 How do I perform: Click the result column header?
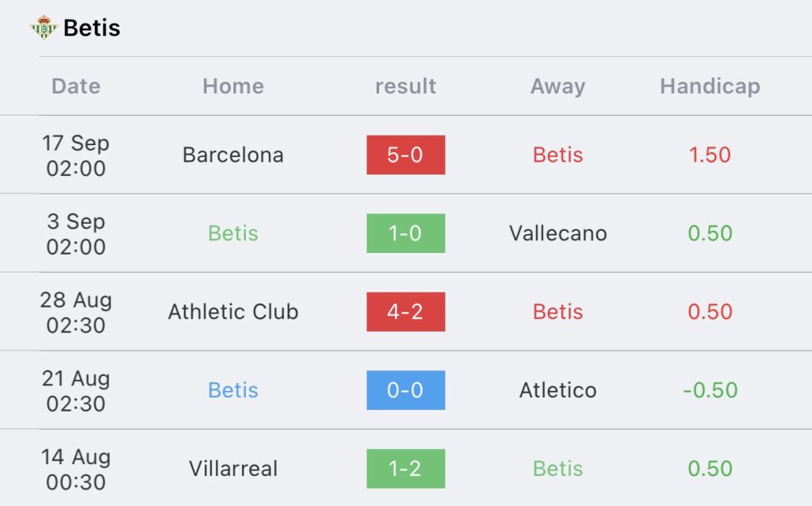[405, 86]
